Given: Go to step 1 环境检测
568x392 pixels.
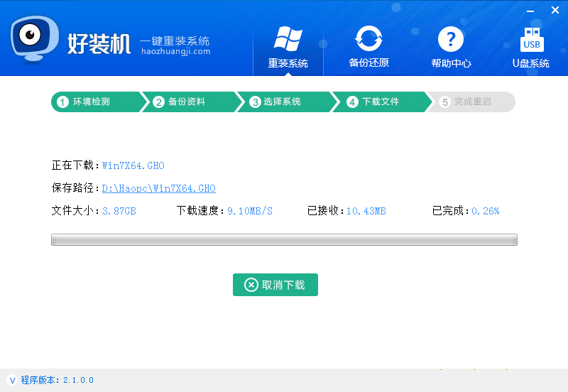Looking at the screenshot, I should pos(92,102).
